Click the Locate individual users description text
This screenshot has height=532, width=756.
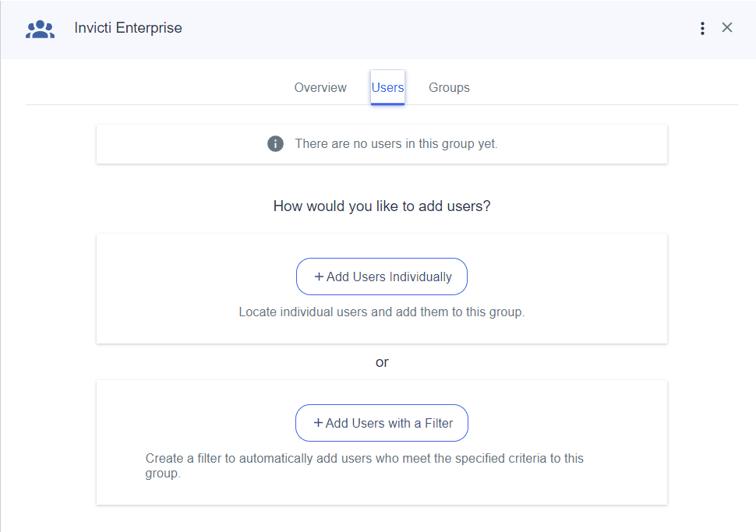[381, 312]
